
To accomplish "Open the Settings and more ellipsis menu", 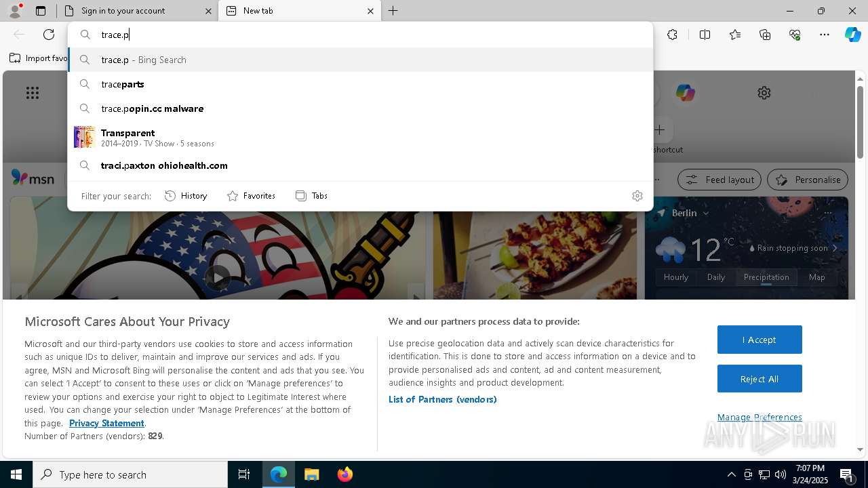I will 825,35.
